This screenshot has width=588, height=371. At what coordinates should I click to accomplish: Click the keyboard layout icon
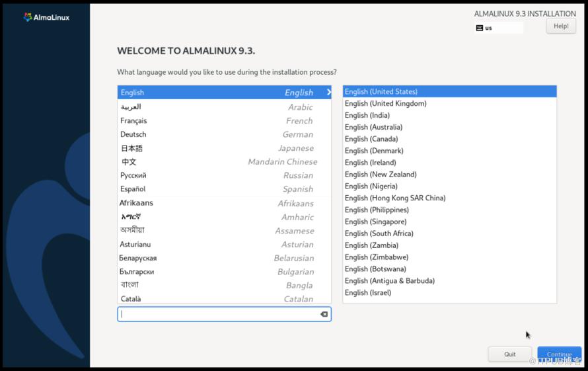480,28
